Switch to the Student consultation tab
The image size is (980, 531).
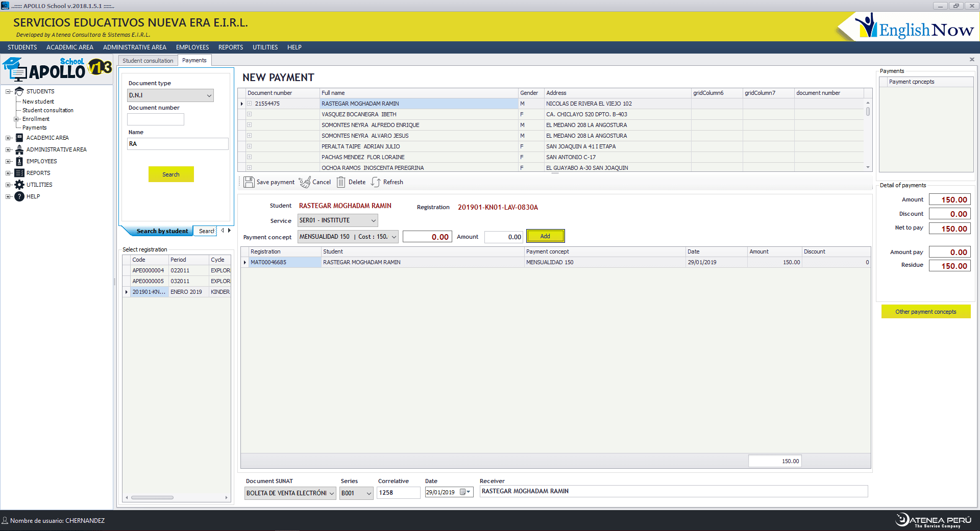pos(148,61)
